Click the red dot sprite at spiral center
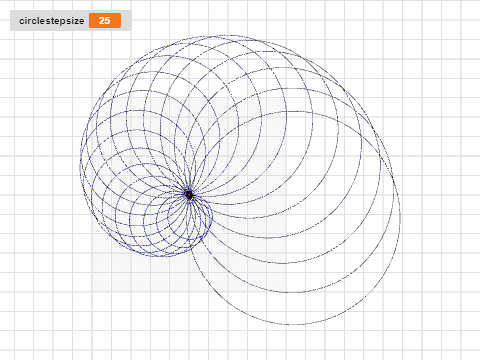The height and width of the screenshot is (360, 480). (189, 194)
